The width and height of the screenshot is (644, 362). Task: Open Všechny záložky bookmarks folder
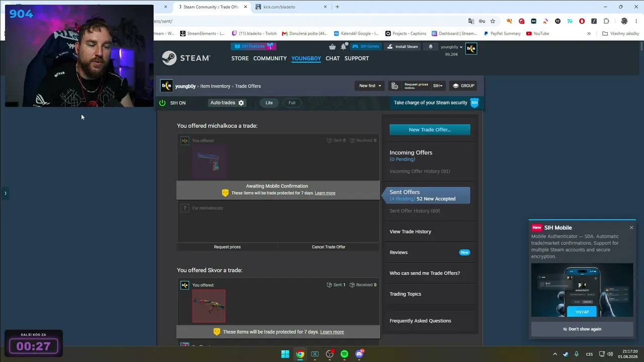pyautogui.click(x=620, y=34)
